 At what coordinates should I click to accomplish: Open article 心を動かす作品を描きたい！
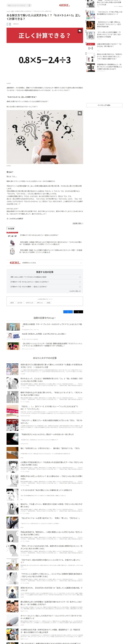pyautogui.click(x=51, y=463)
